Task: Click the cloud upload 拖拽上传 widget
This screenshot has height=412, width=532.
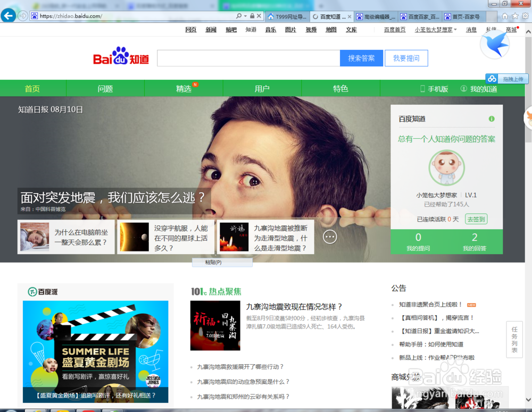Action: (507, 79)
